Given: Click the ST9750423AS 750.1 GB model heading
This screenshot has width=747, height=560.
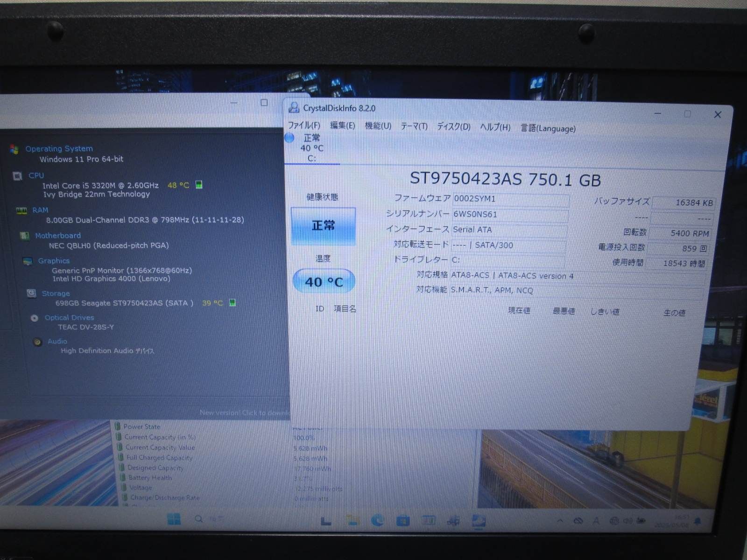Looking at the screenshot, I should pos(505,179).
